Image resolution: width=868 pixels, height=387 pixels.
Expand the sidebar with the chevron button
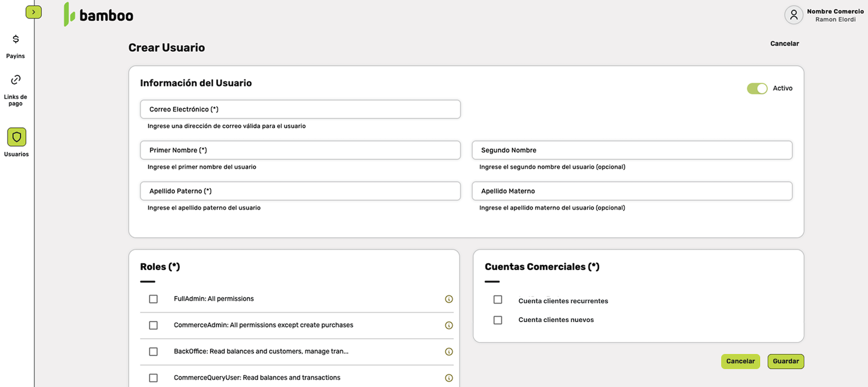(x=33, y=12)
